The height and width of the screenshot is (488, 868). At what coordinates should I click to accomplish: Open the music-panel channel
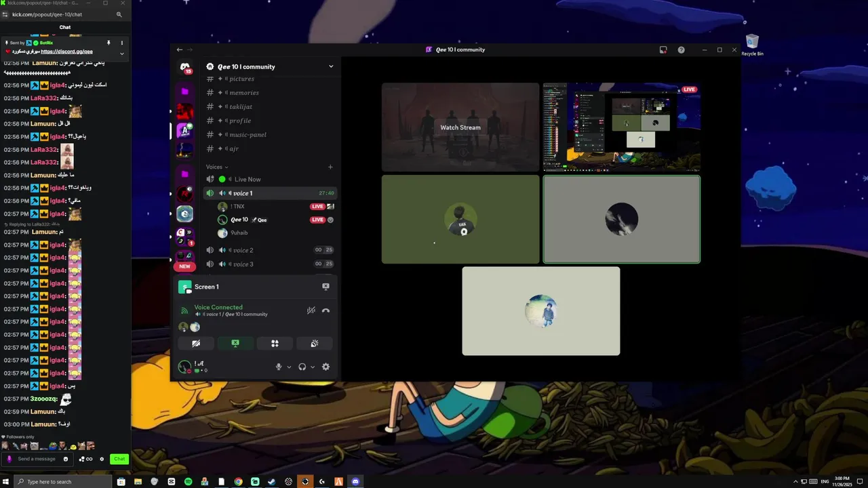(270, 134)
